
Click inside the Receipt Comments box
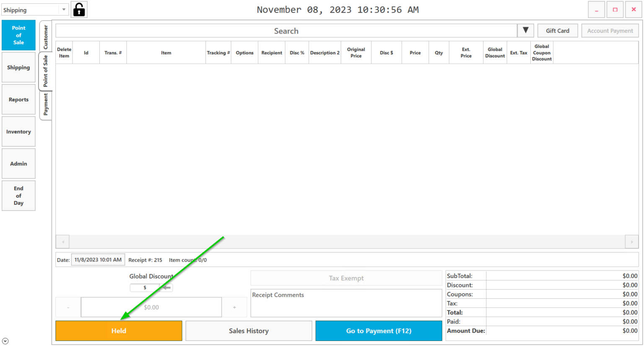coord(346,303)
